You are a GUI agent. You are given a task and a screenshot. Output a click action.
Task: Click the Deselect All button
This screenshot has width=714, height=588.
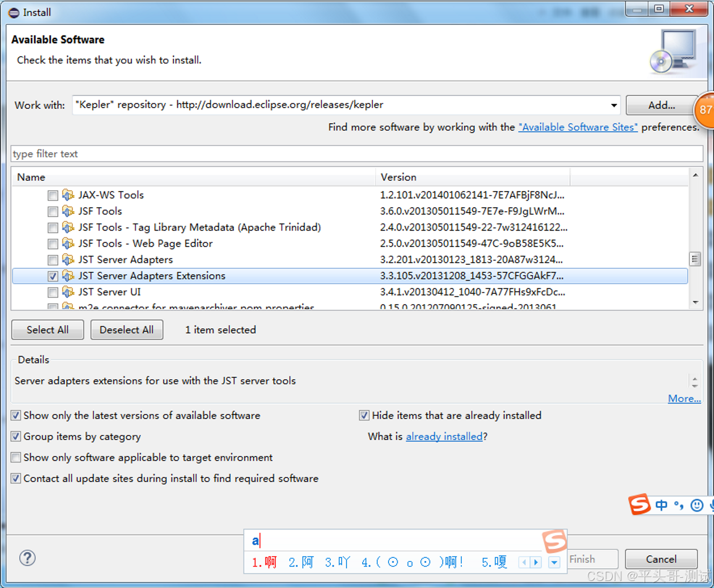pyautogui.click(x=127, y=330)
